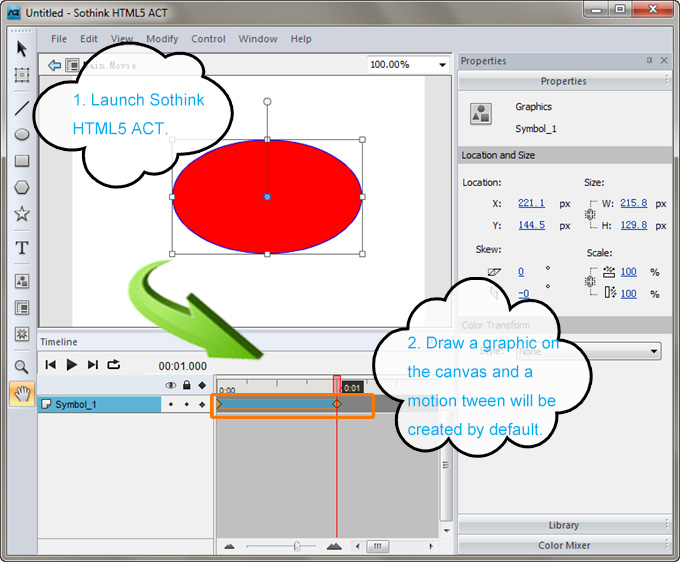Open the zoom percentage dropdown
Viewport: 680px width, 562px height.
pos(442,65)
